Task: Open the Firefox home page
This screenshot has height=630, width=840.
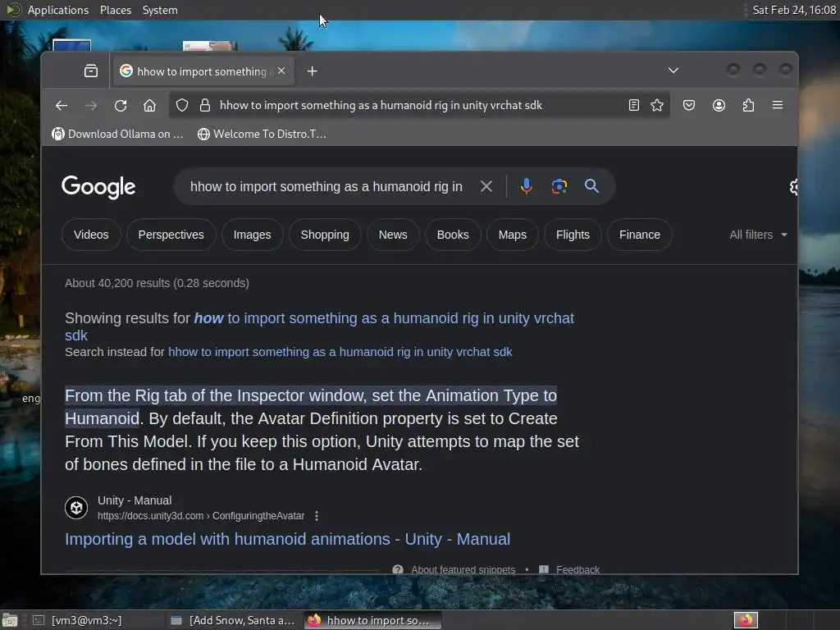Action: [149, 106]
